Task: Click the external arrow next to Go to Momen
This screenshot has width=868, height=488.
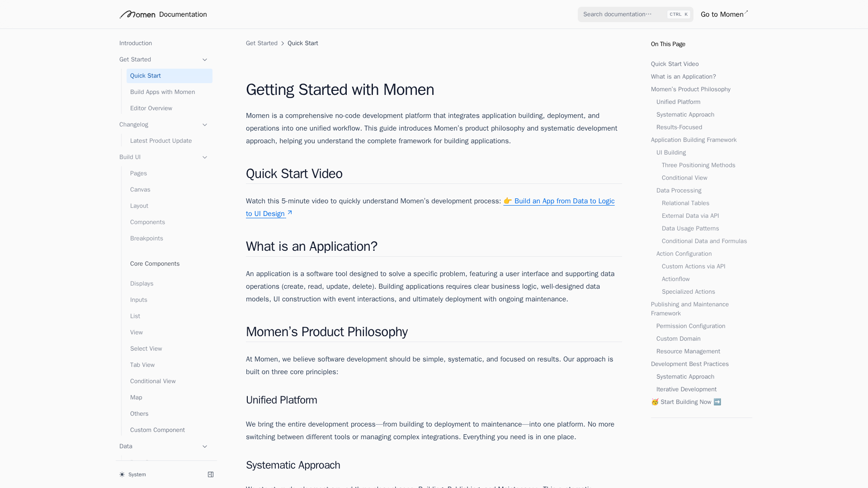Action: [746, 12]
